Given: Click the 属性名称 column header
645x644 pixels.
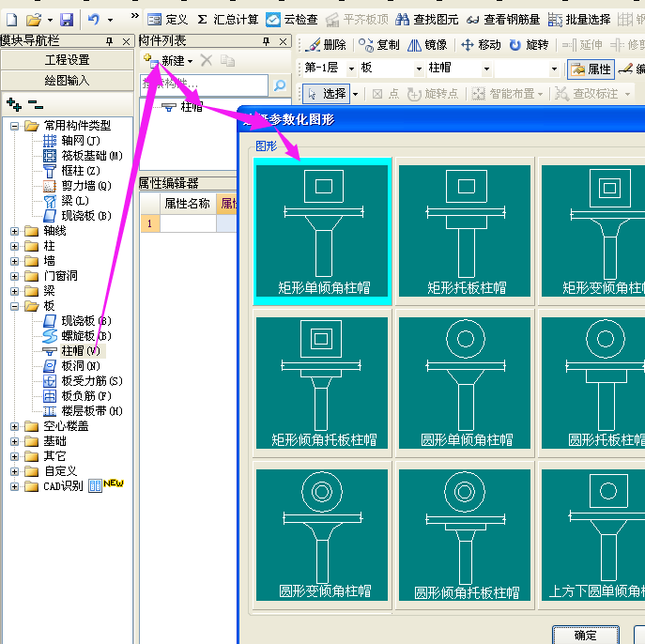Looking at the screenshot, I should click(188, 204).
